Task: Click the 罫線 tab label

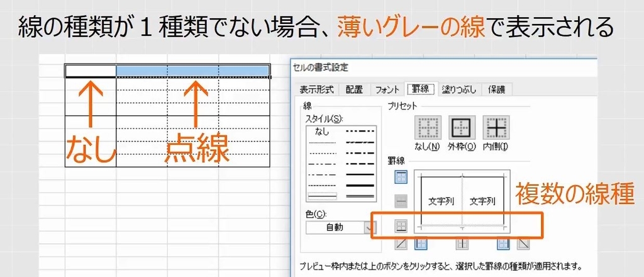Action: pos(421,88)
